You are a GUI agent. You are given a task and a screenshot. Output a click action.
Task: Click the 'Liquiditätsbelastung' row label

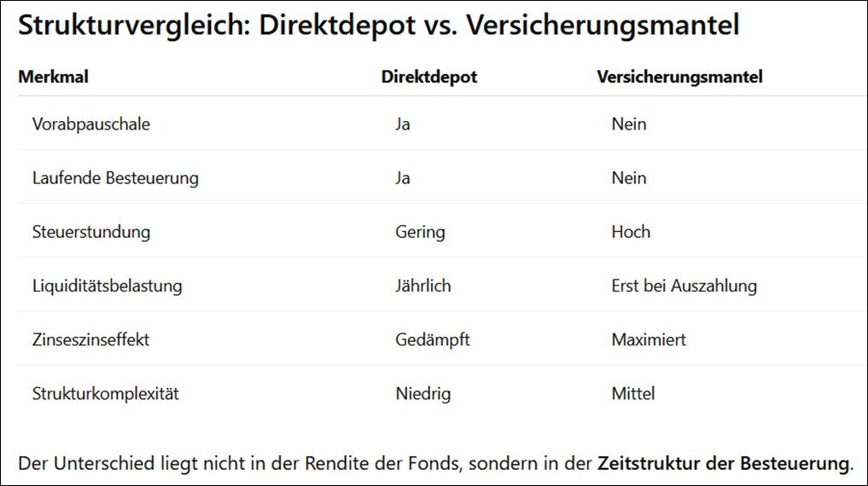click(108, 286)
